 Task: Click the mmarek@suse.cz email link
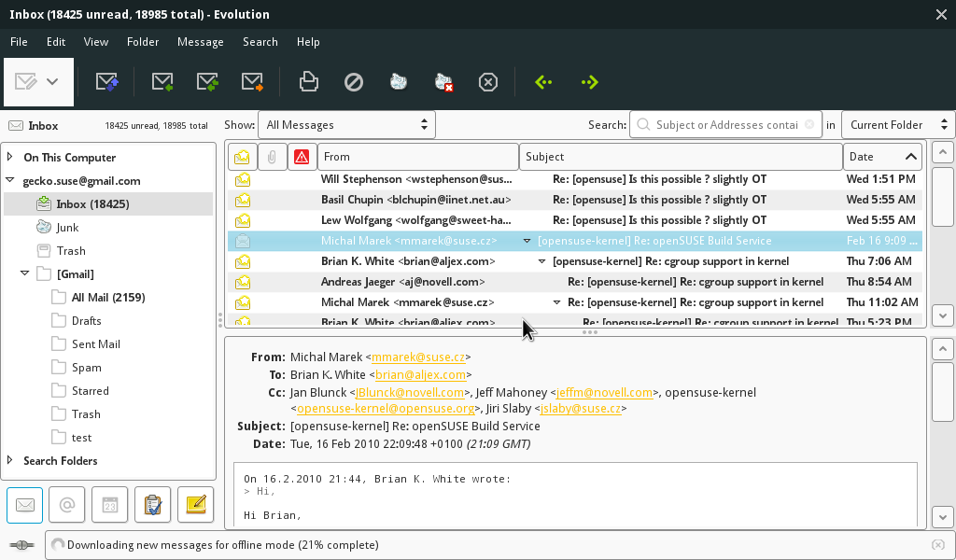(x=418, y=357)
